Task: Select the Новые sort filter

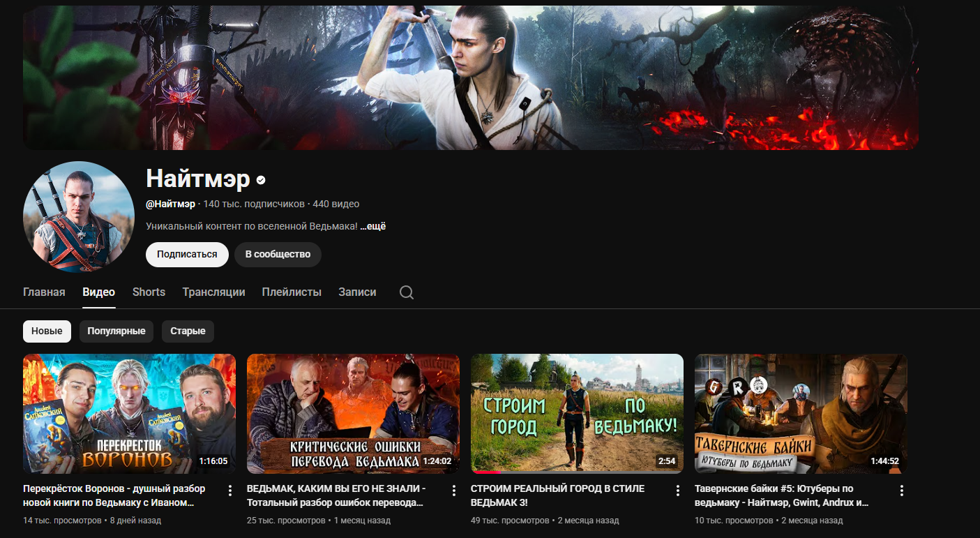Action: tap(47, 331)
